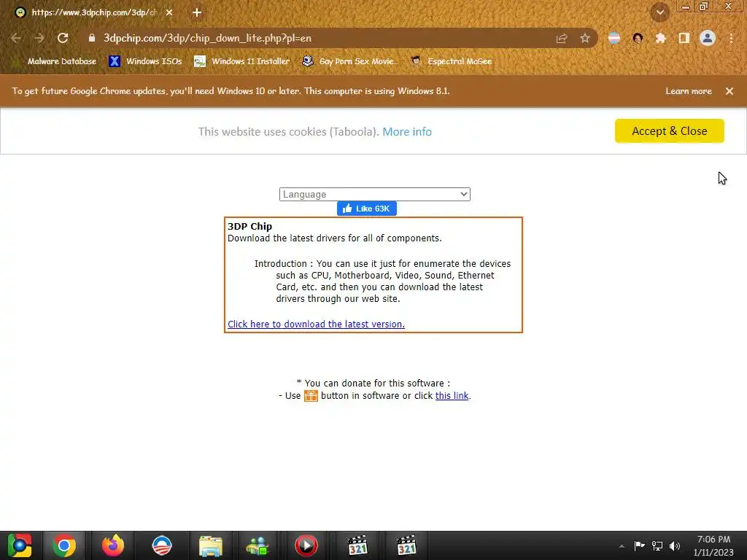
Task: Open the tab search chevron button
Action: pyautogui.click(x=660, y=12)
